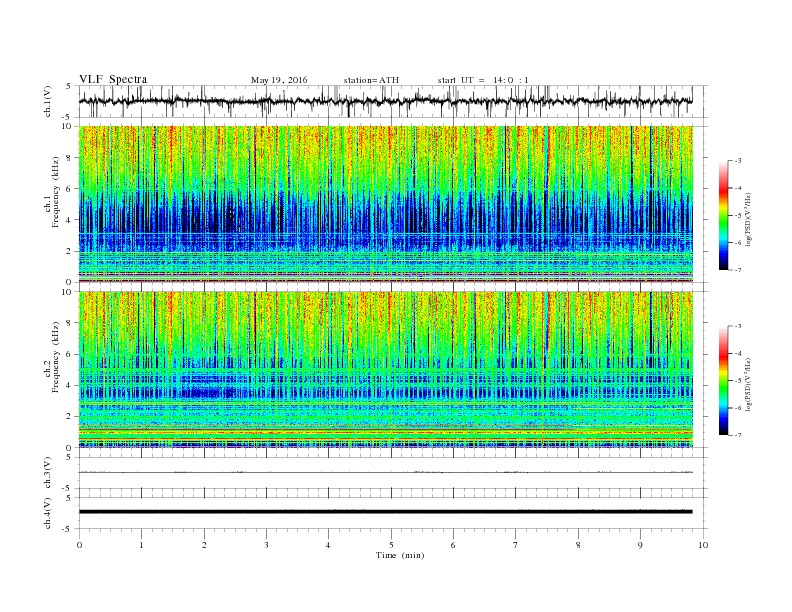Screen dimensions: 792x612
Task: Click the 'VLF Spectra' title text
Action: click(113, 79)
